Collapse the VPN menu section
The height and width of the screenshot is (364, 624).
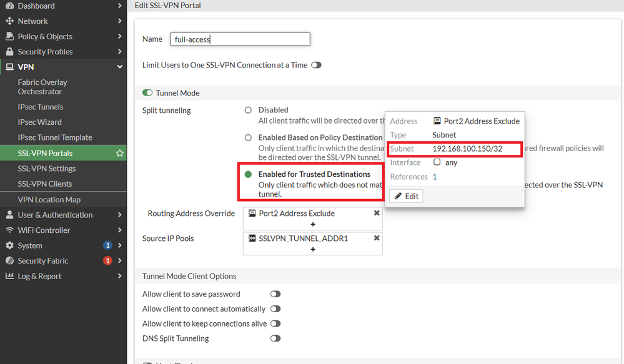click(120, 67)
